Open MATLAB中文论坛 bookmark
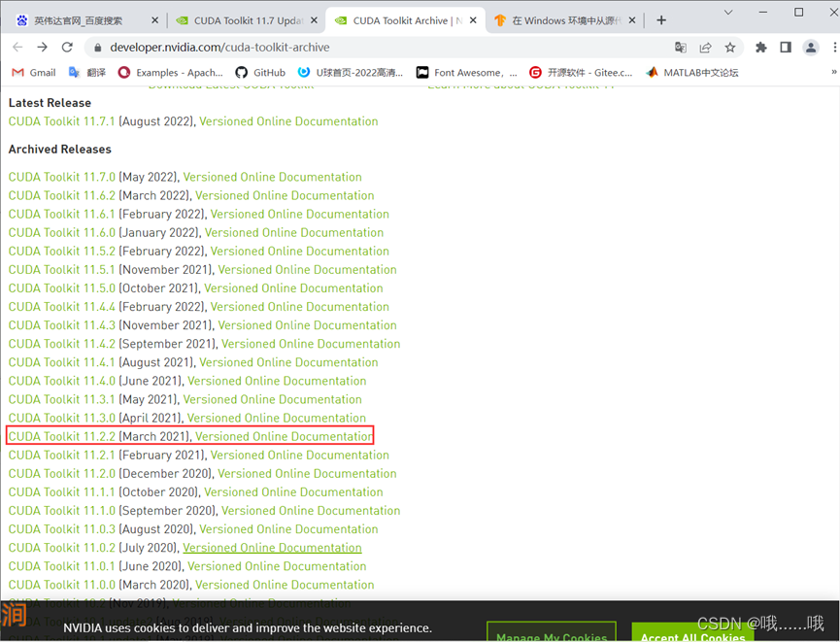Image resolution: width=840 pixels, height=642 pixels. coord(692,72)
